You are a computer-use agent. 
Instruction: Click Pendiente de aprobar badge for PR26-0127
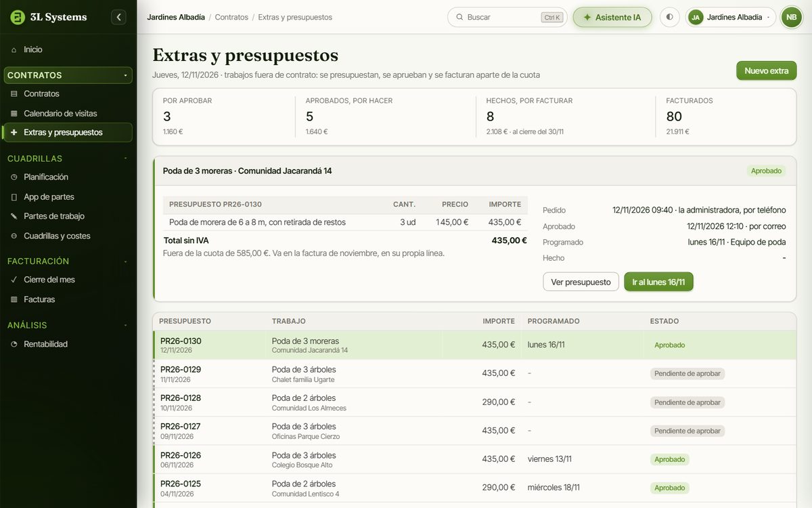[687, 431]
